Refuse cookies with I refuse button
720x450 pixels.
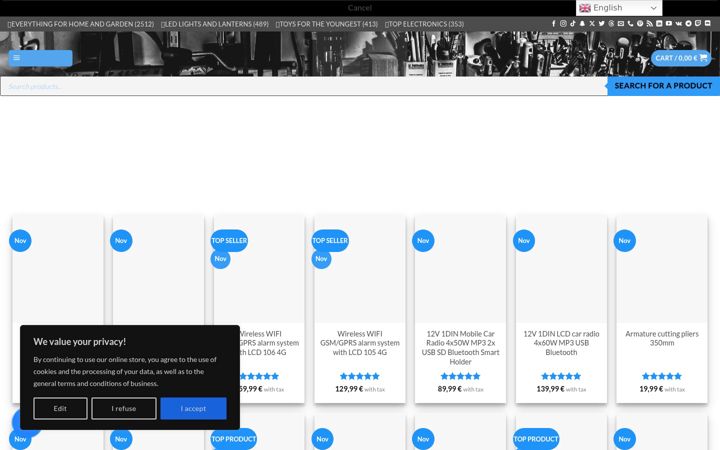click(x=124, y=408)
